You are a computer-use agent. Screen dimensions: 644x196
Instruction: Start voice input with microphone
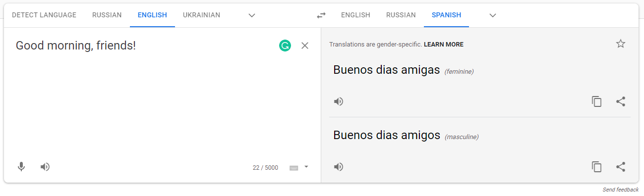pyautogui.click(x=21, y=167)
